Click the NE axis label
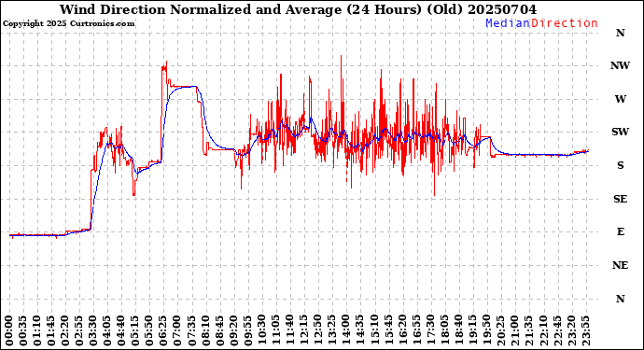 coord(620,265)
